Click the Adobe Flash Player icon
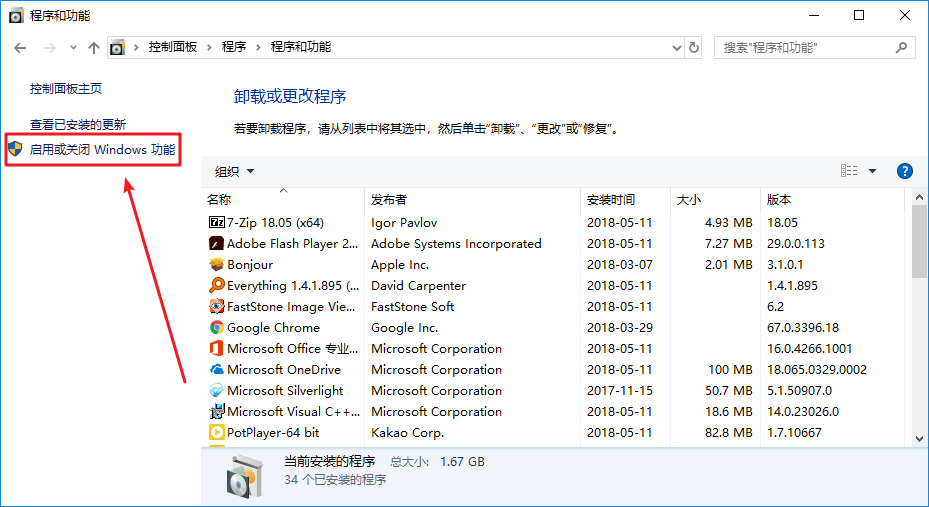The image size is (929, 507). coord(217,243)
